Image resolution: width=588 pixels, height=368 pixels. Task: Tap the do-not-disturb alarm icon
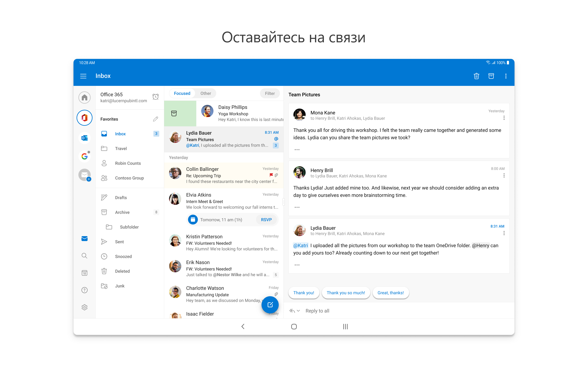(x=156, y=97)
